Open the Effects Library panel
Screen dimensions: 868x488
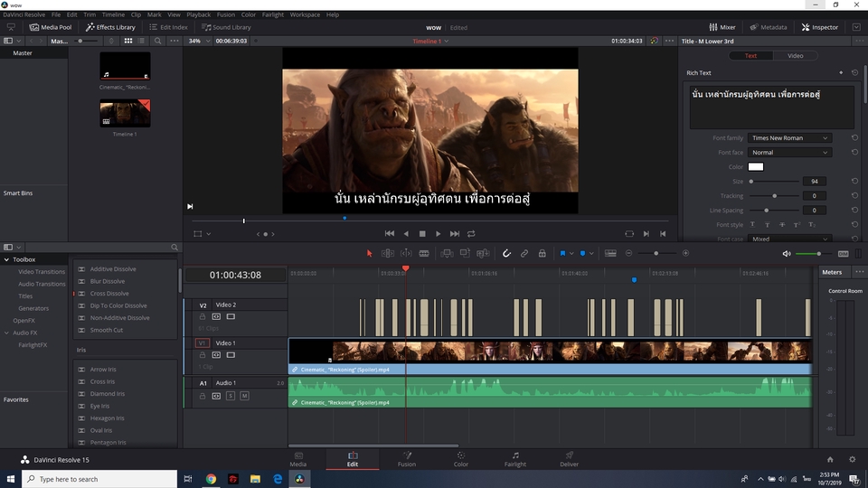[x=110, y=27]
